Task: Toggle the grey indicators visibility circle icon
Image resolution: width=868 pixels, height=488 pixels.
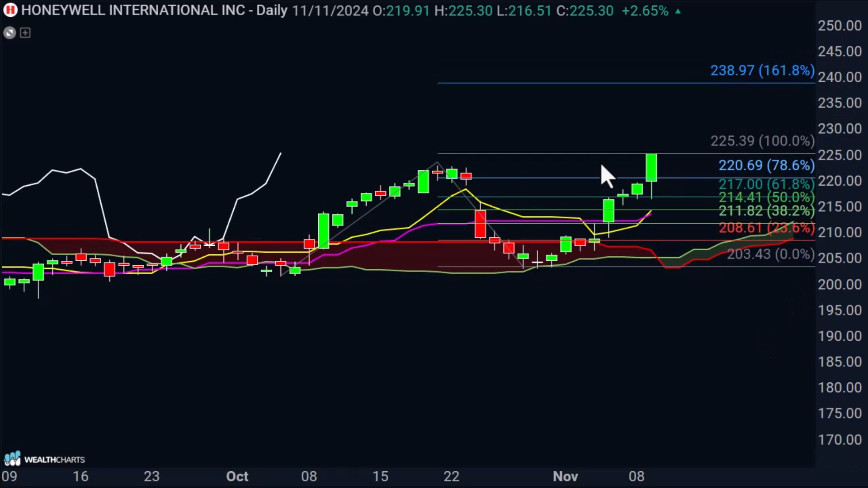Action: click(9, 33)
